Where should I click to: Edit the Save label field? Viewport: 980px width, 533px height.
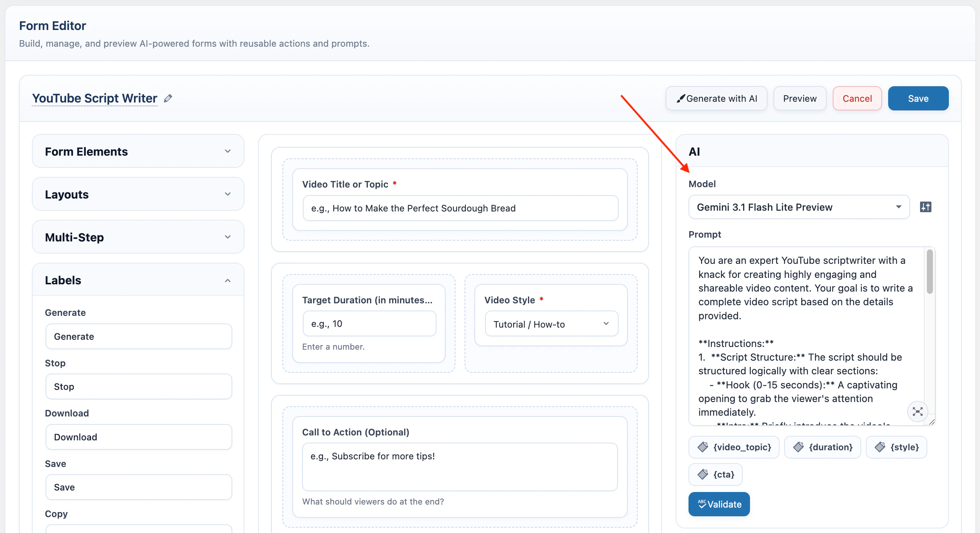click(139, 487)
